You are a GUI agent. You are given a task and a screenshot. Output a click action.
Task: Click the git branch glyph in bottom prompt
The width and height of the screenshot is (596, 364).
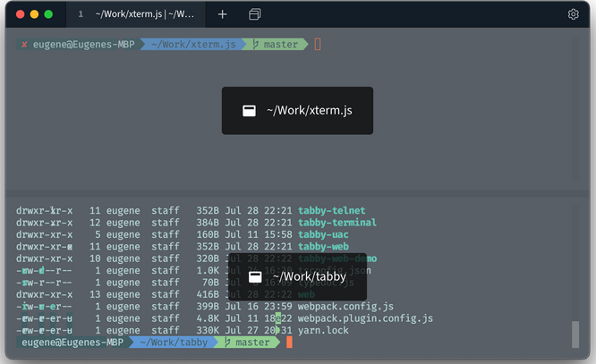[227, 343]
